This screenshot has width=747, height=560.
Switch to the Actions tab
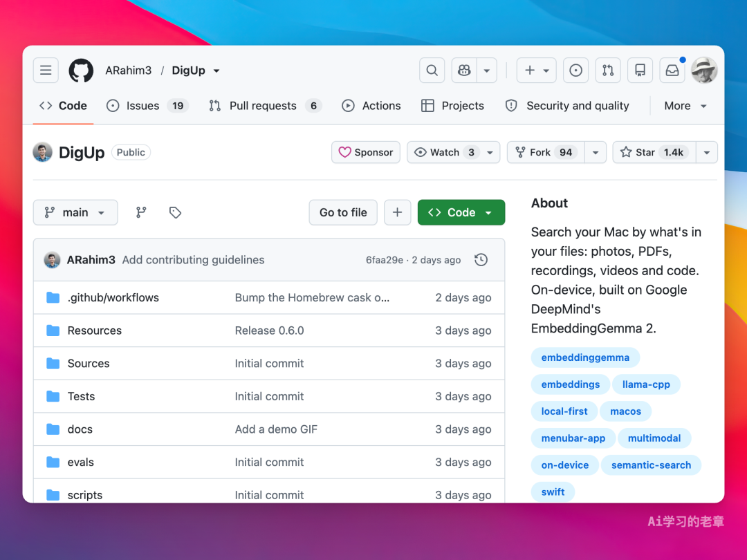pyautogui.click(x=371, y=106)
